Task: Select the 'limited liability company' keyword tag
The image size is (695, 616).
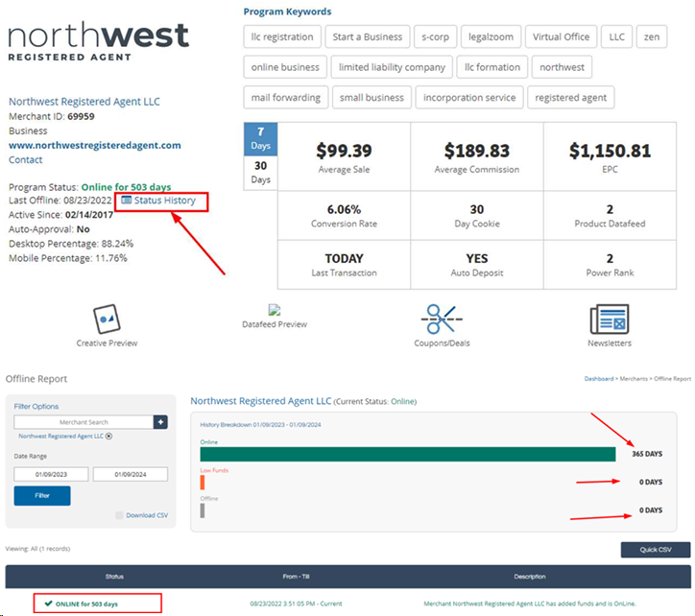Action: 392,67
